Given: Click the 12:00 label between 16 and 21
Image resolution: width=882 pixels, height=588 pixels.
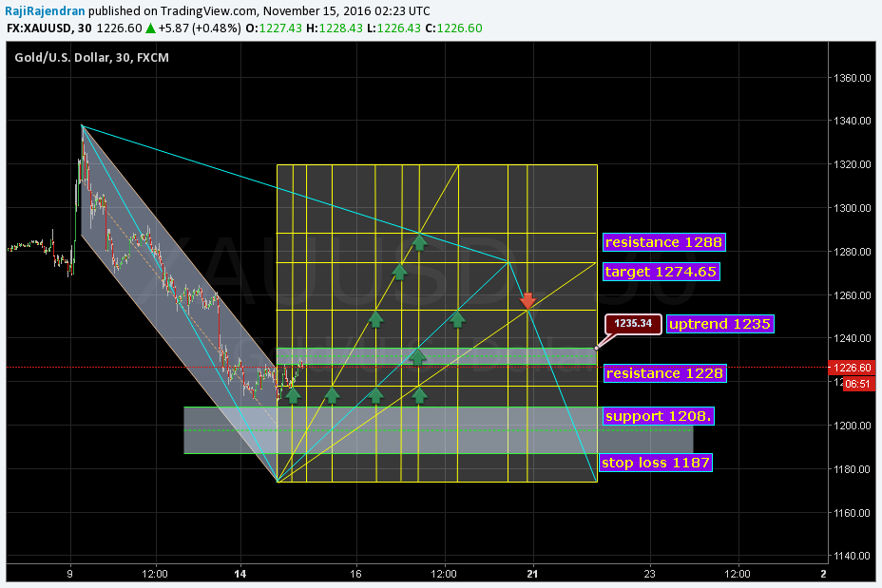Looking at the screenshot, I should click(x=444, y=574).
